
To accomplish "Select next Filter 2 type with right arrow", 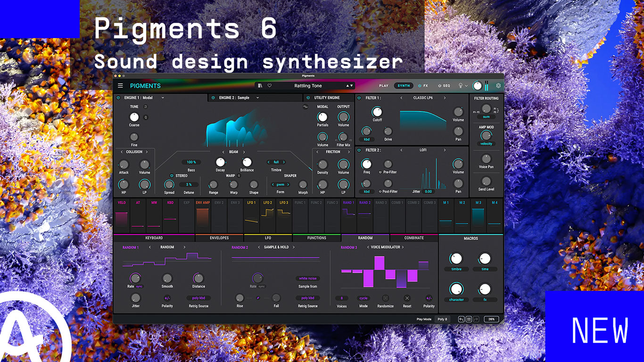I will click(444, 150).
